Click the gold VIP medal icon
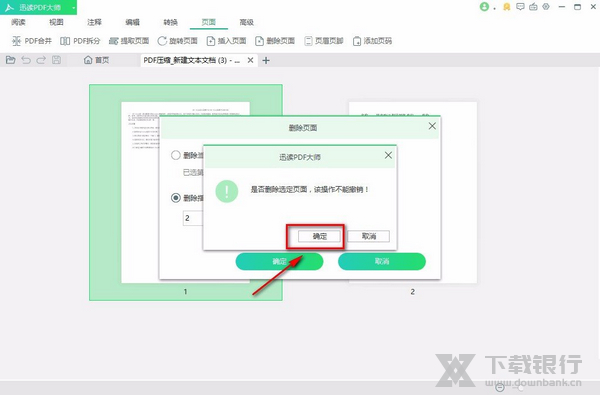This screenshot has width=600, height=395. (x=507, y=7)
